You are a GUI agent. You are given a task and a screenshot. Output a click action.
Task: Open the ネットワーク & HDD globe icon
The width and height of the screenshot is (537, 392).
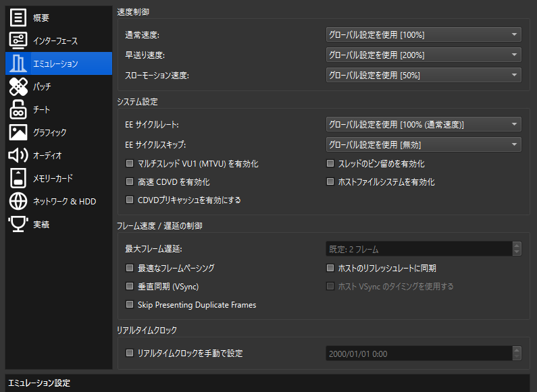[18, 201]
